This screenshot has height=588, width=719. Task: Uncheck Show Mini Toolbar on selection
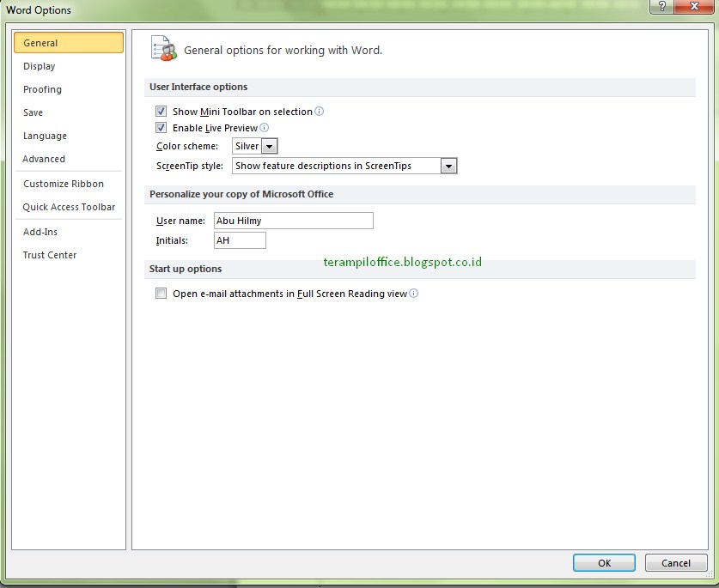[161, 111]
